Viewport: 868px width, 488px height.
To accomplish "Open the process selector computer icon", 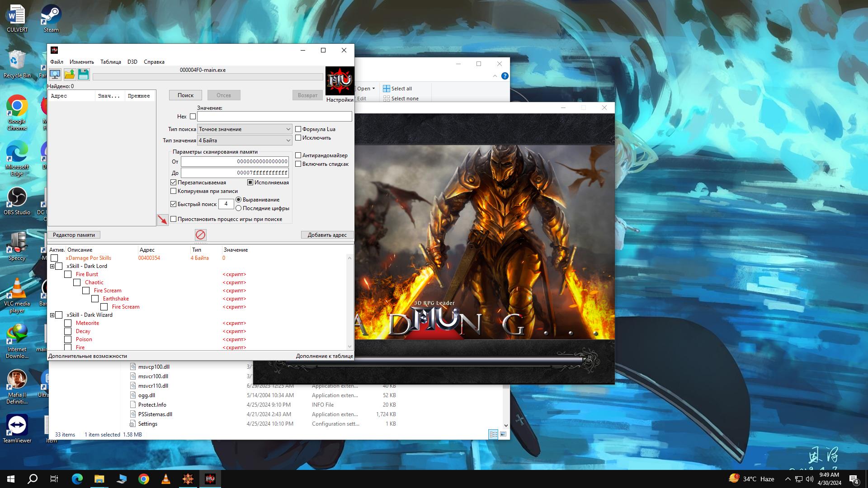I will tap(55, 75).
